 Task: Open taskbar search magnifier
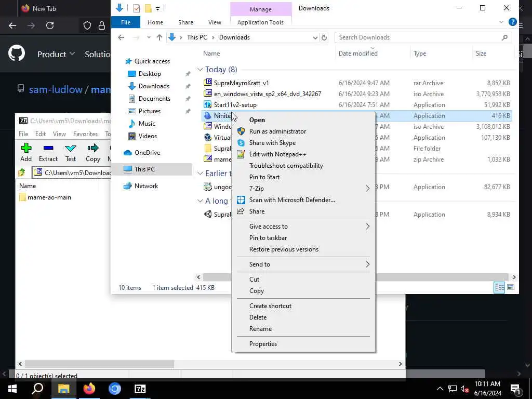37,389
